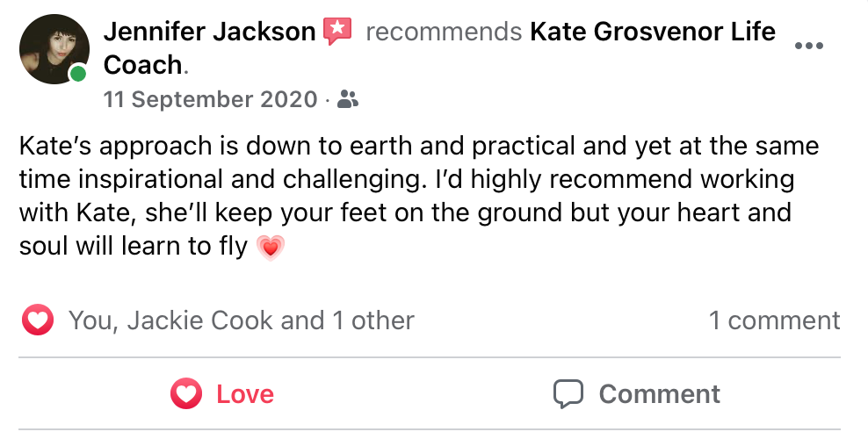Open the 11 September 2020 timestamp

pos(211,100)
